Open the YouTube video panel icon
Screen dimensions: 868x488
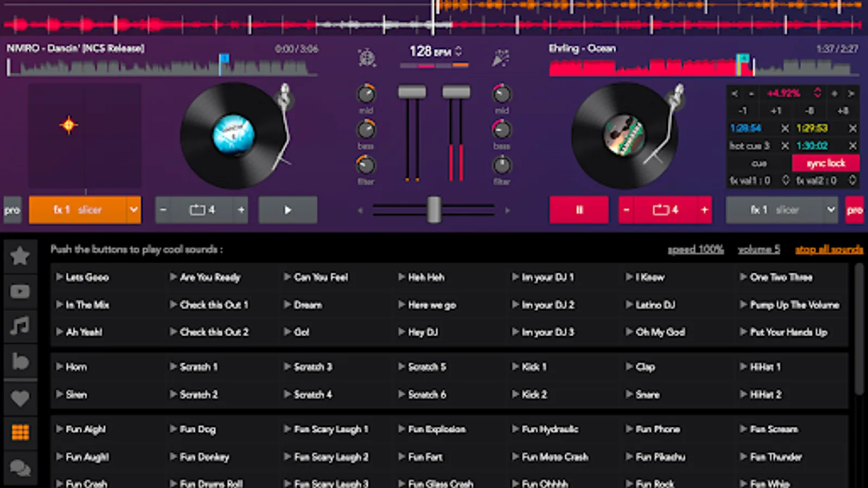pos(20,292)
